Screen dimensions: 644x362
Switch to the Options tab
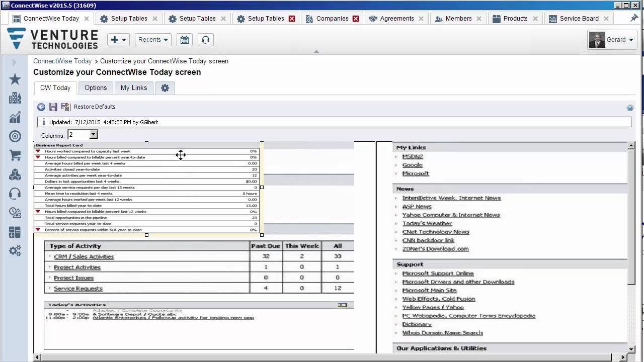pyautogui.click(x=96, y=87)
